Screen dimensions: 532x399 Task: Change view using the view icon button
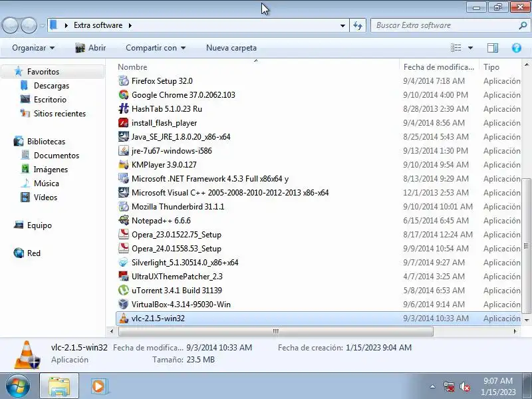[456, 48]
